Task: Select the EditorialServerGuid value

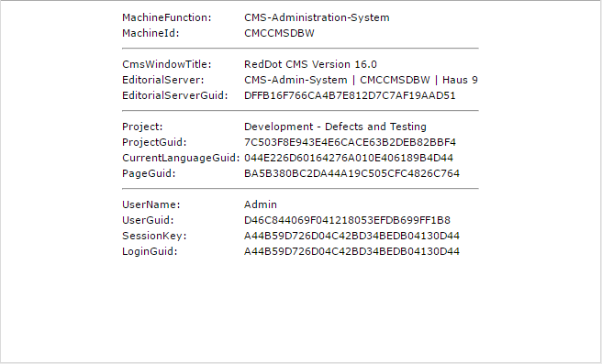Action: 350,95
